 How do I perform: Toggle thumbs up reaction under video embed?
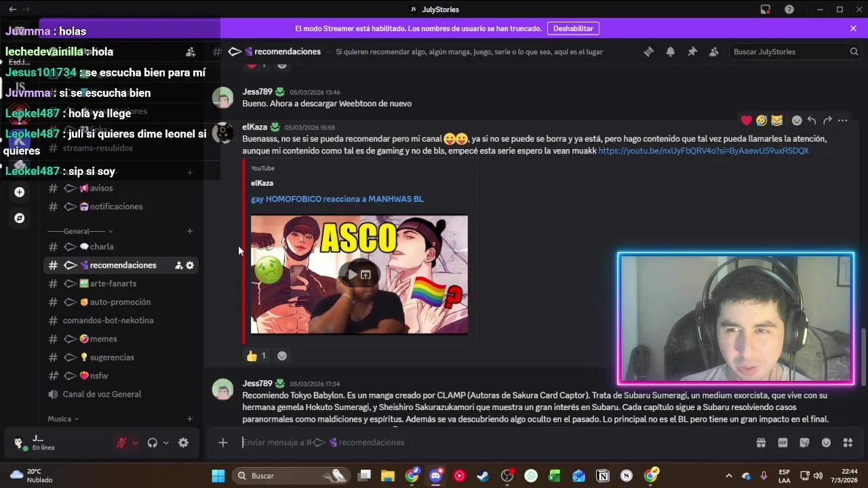(x=257, y=356)
